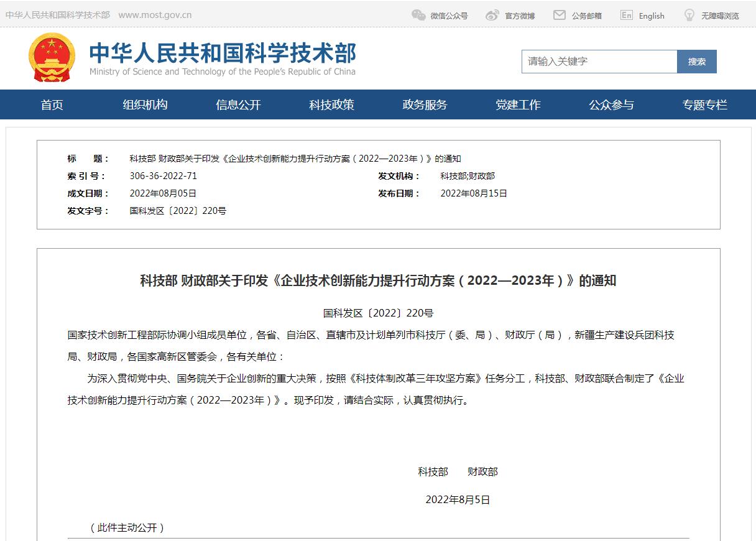This screenshot has height=541, width=756.
Task: Open the 政务服务 menu
Action: (x=425, y=105)
